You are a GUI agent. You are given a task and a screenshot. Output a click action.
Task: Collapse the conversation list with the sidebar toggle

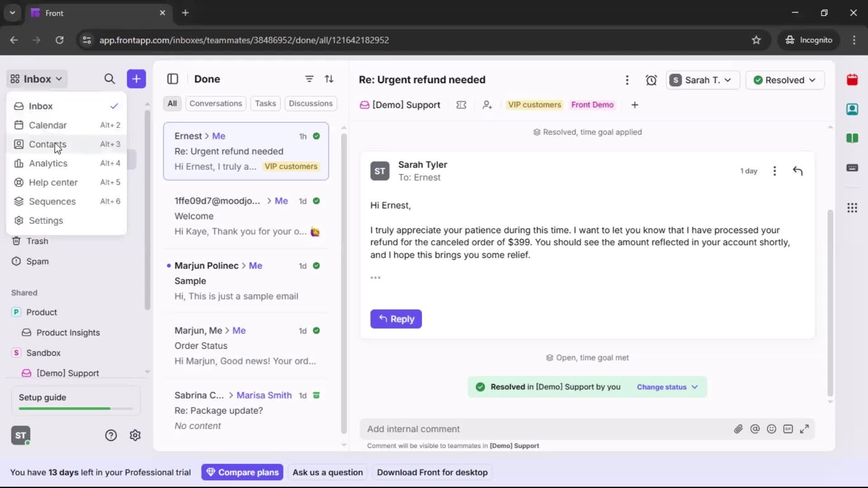[x=173, y=79]
